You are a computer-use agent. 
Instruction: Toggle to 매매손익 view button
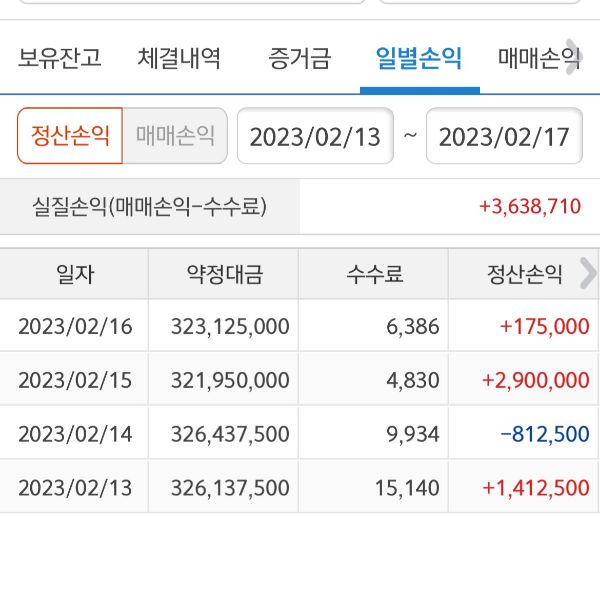coord(175,136)
